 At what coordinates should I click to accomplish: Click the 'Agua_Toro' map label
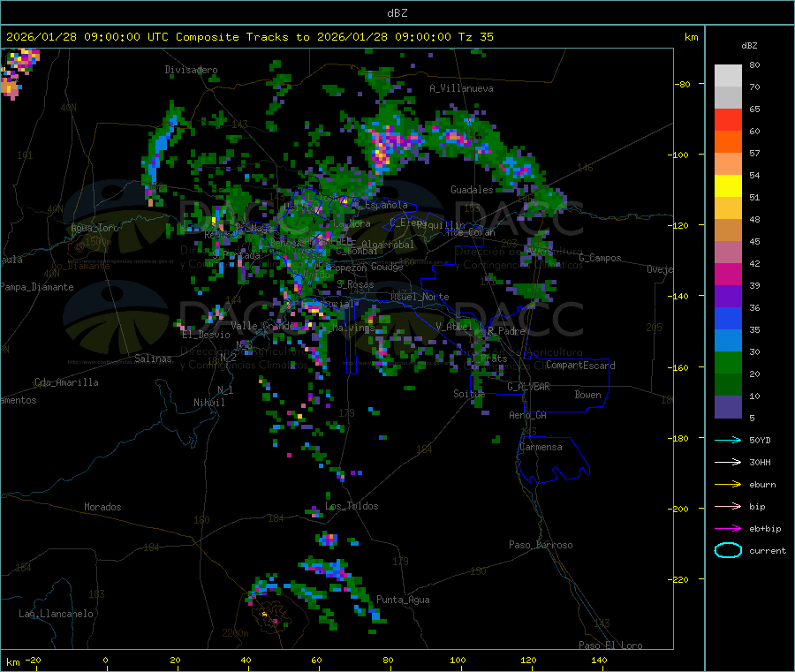[95, 228]
